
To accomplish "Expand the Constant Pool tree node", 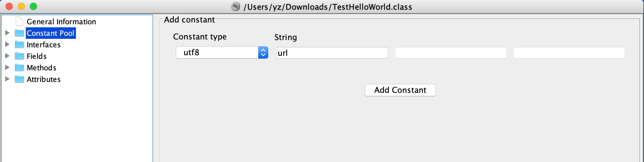I will point(7,33).
